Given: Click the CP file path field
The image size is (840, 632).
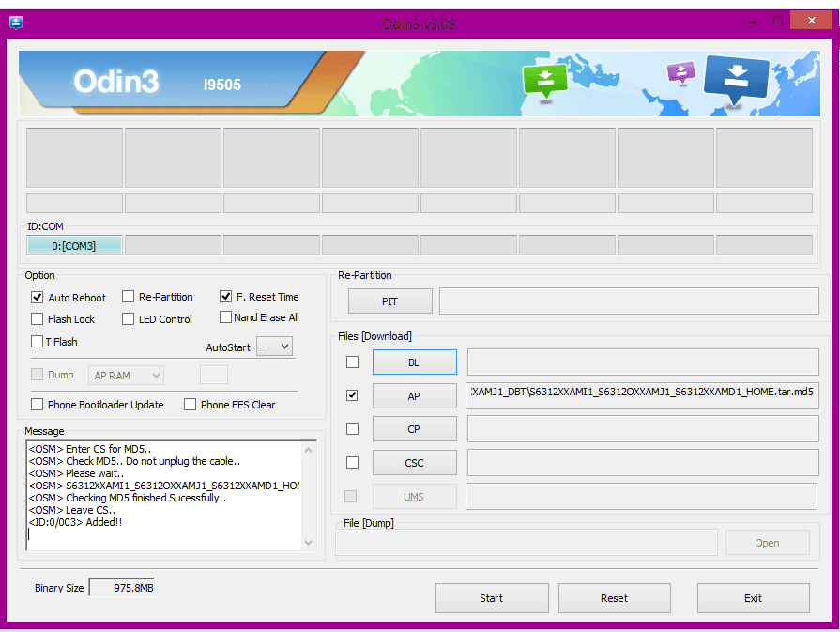Looking at the screenshot, I should click(x=643, y=429).
